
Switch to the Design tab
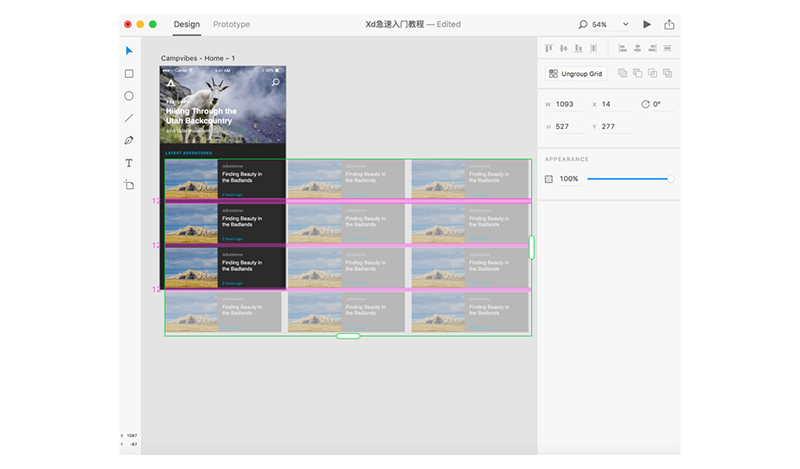click(x=187, y=24)
